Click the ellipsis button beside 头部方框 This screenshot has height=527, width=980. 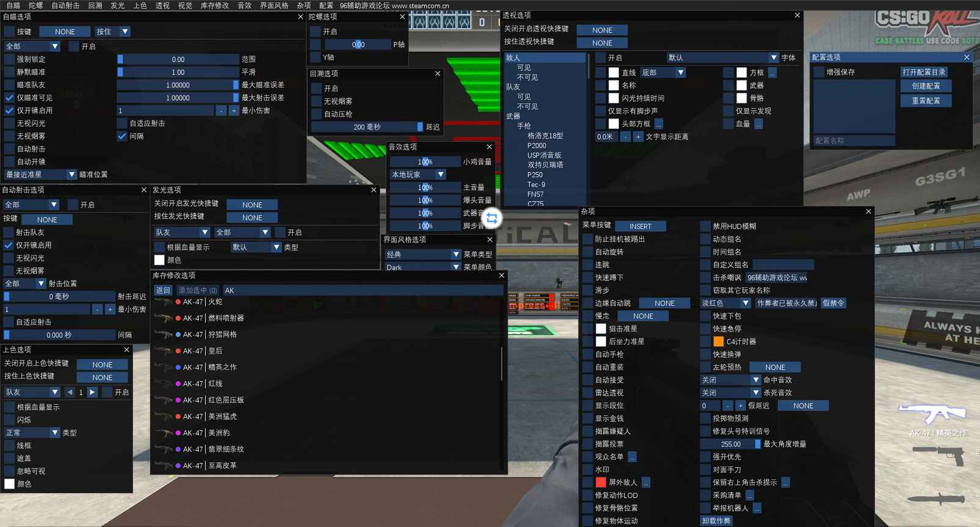[658, 124]
